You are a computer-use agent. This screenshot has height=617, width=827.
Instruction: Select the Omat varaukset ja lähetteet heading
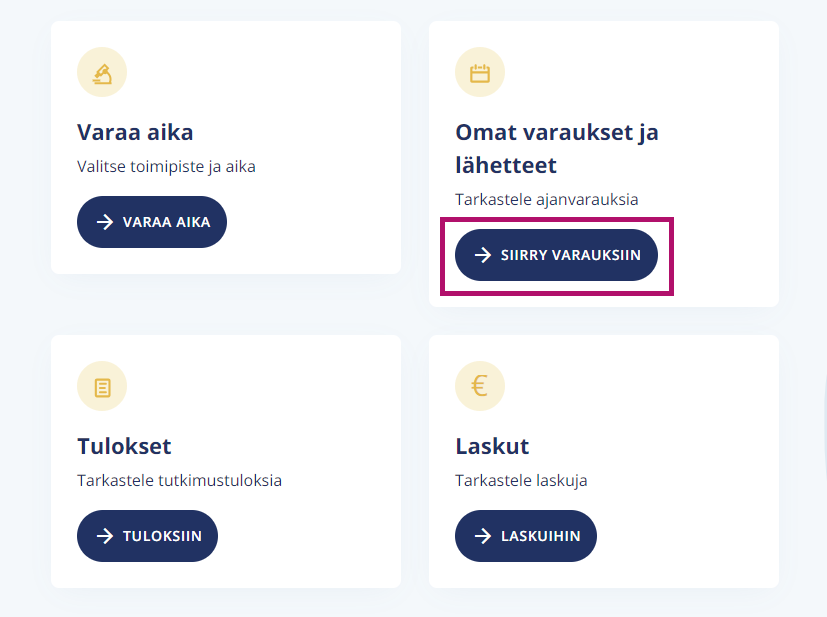click(x=557, y=149)
